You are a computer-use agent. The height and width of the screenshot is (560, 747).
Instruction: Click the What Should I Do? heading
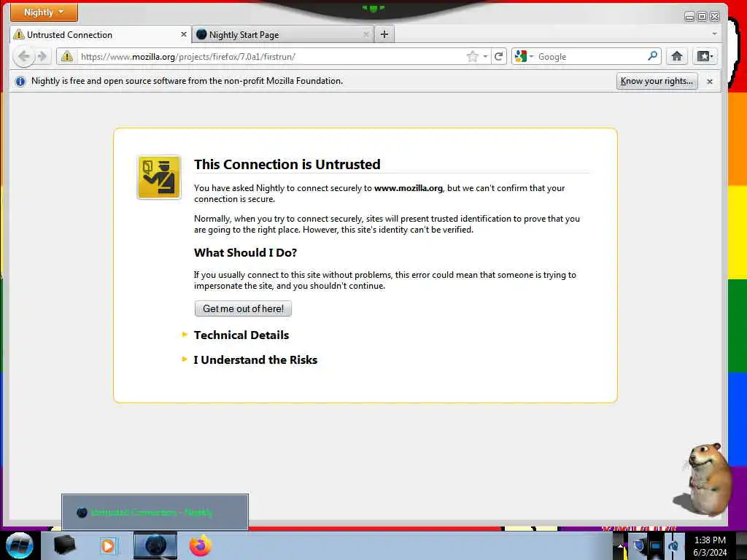245,253
